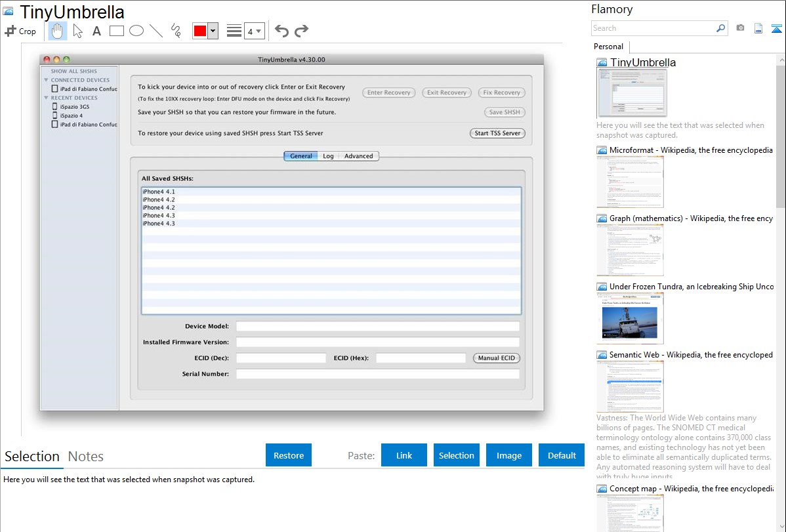The height and width of the screenshot is (532, 786).
Task: Select the straight line tool
Action: pyautogui.click(x=156, y=31)
